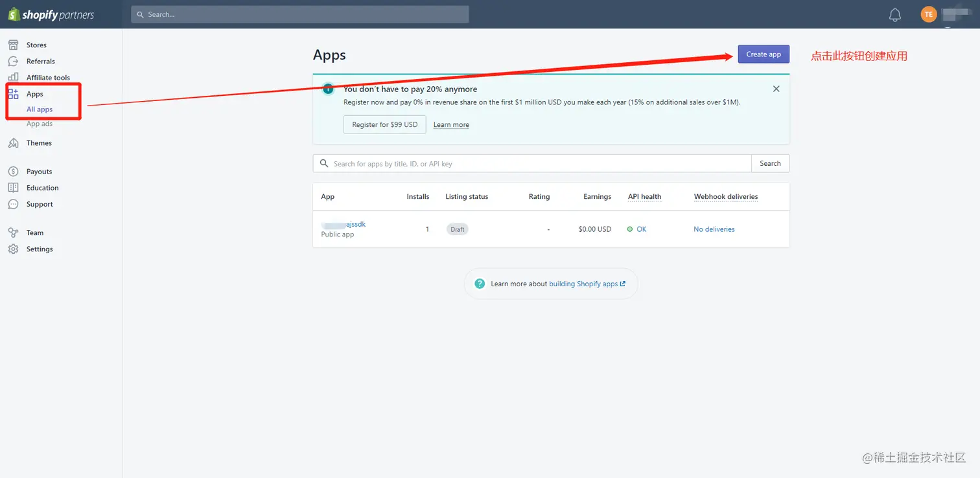The height and width of the screenshot is (478, 980).
Task: Open the Shopify Partners logo home
Action: (x=51, y=14)
